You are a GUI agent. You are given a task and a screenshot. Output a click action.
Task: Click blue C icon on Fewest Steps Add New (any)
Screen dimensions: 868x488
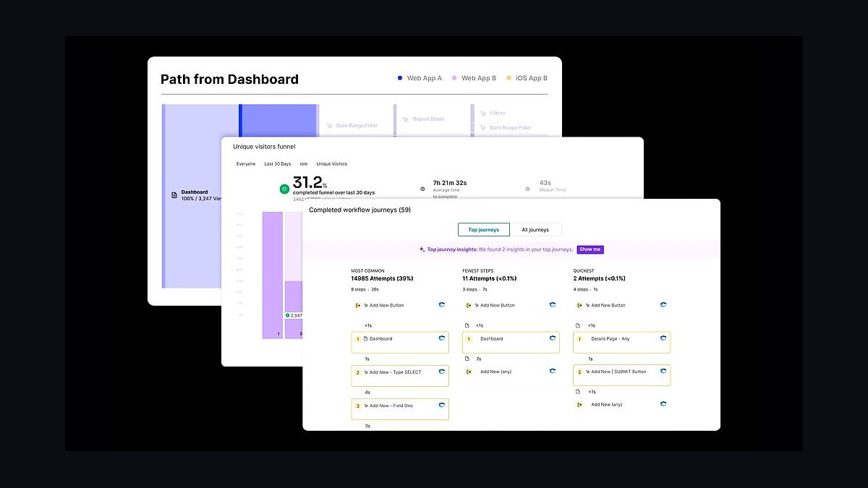(553, 372)
